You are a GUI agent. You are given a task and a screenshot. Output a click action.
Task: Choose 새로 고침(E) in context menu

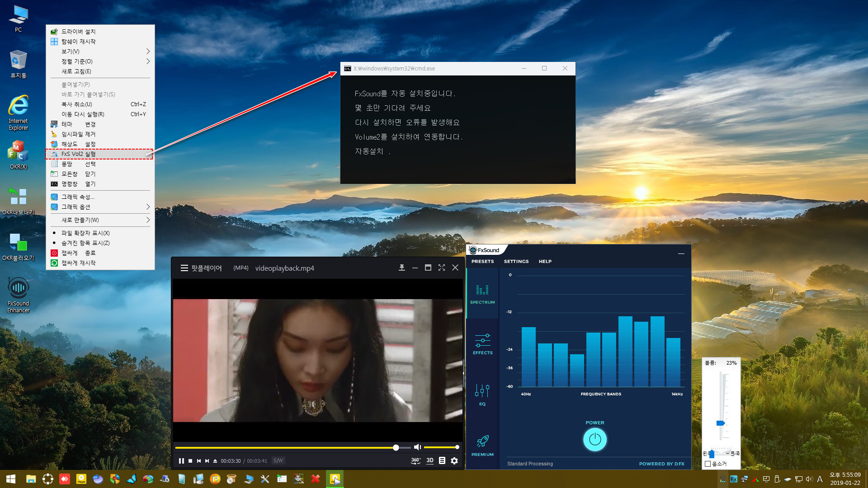100,71
